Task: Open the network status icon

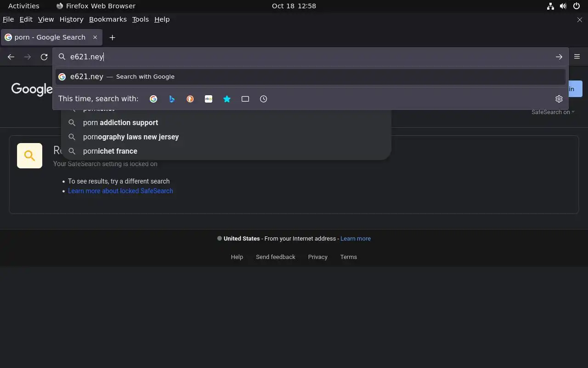Action: tap(550, 6)
